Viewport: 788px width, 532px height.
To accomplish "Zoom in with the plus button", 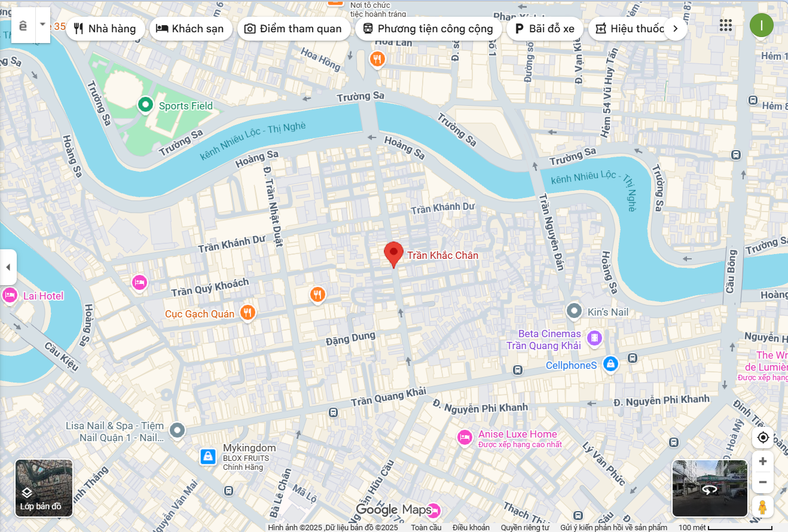I will coord(763,461).
